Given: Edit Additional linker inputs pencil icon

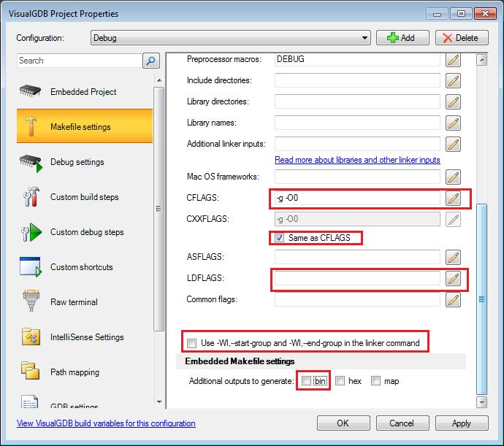Looking at the screenshot, I should point(453,145).
